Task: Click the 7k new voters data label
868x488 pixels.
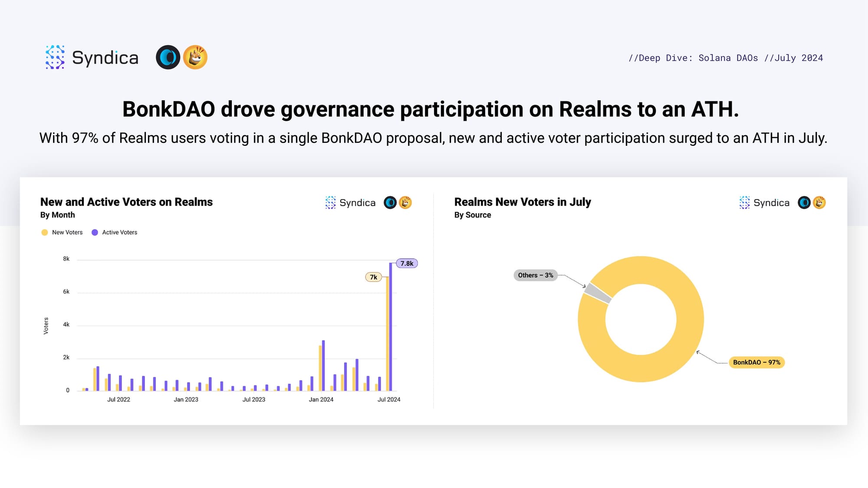Action: [x=373, y=277]
